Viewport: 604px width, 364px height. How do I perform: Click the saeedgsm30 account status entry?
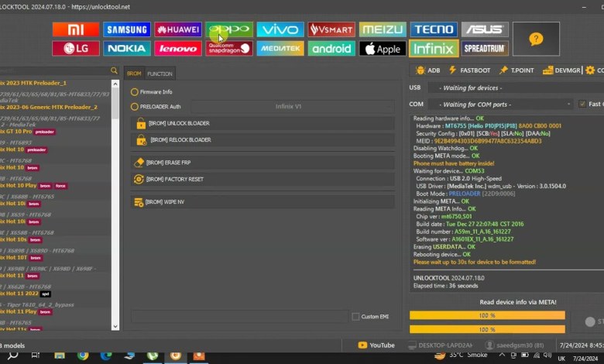tap(514, 345)
